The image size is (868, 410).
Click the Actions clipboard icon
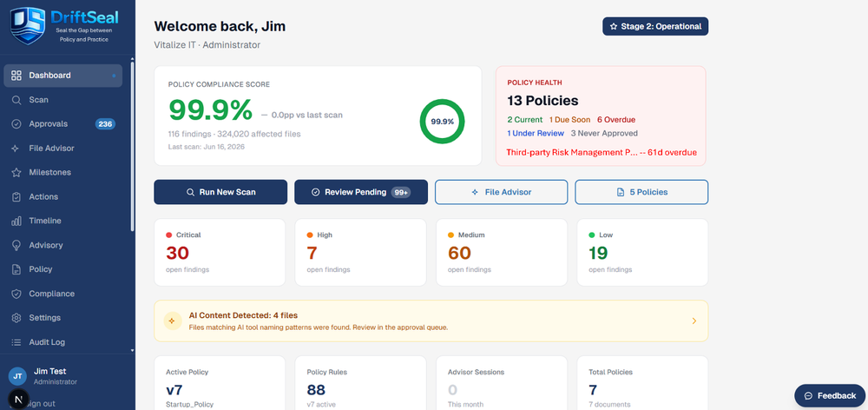[16, 196]
